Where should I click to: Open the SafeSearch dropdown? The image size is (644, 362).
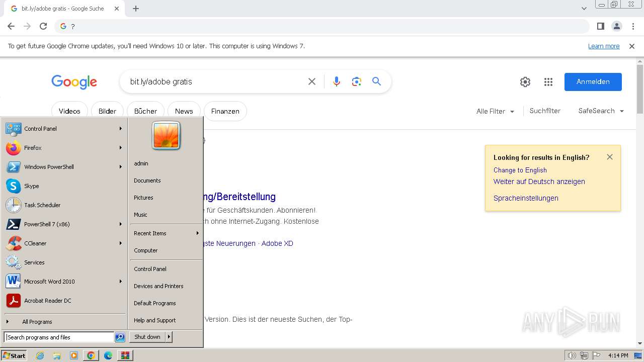tap(601, 111)
